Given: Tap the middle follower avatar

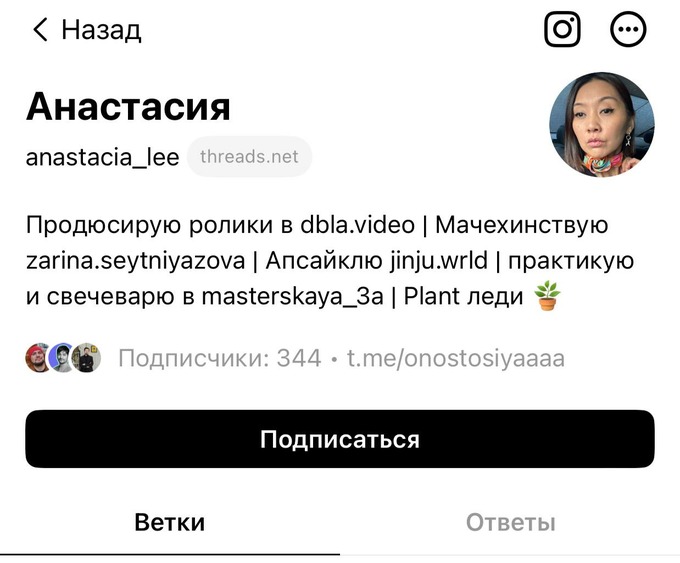Looking at the screenshot, I should point(62,358).
